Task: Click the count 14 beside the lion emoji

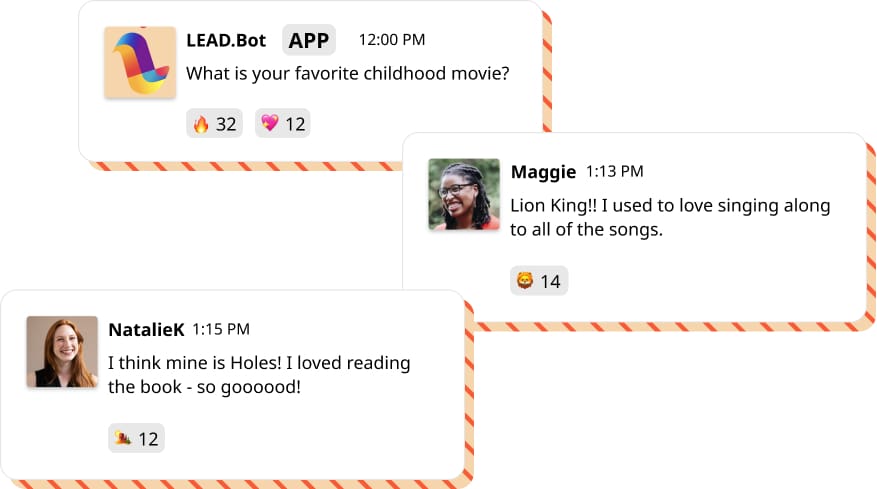Action: pos(551,281)
